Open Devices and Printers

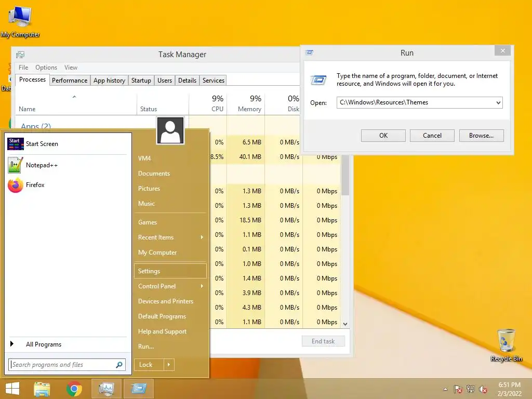tap(170, 301)
